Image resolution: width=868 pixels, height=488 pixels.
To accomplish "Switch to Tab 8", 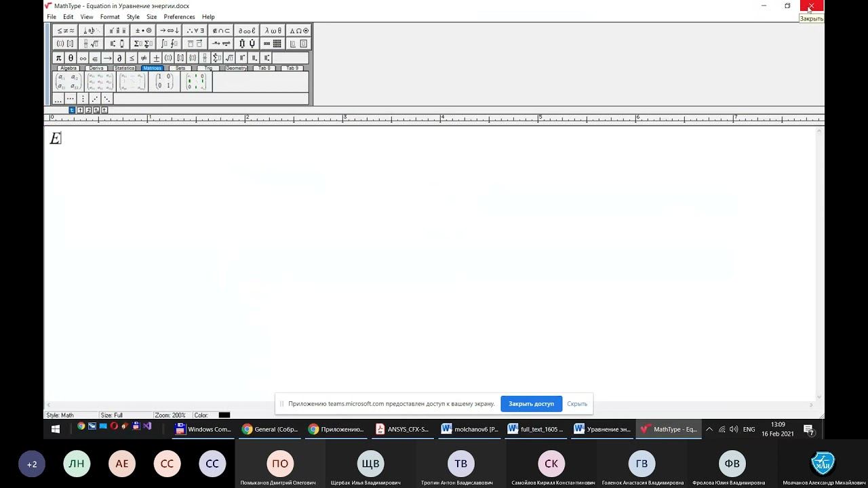I will tap(264, 68).
